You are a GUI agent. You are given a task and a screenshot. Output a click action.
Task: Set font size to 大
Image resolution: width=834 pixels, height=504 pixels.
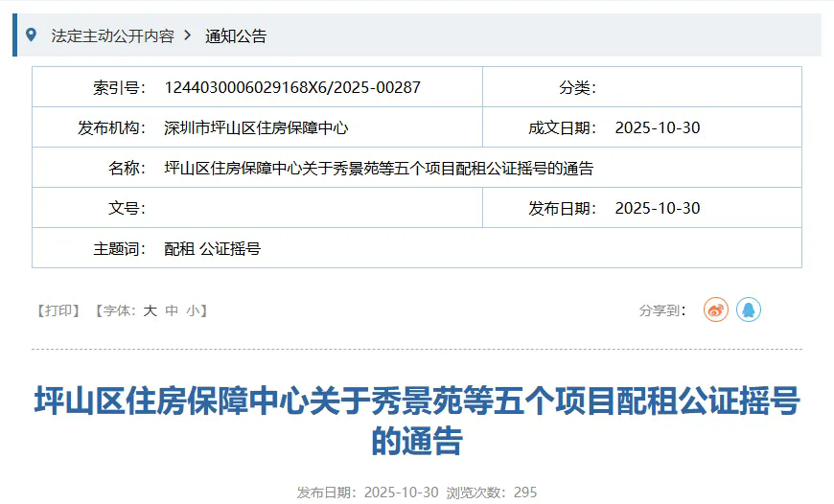point(150,310)
